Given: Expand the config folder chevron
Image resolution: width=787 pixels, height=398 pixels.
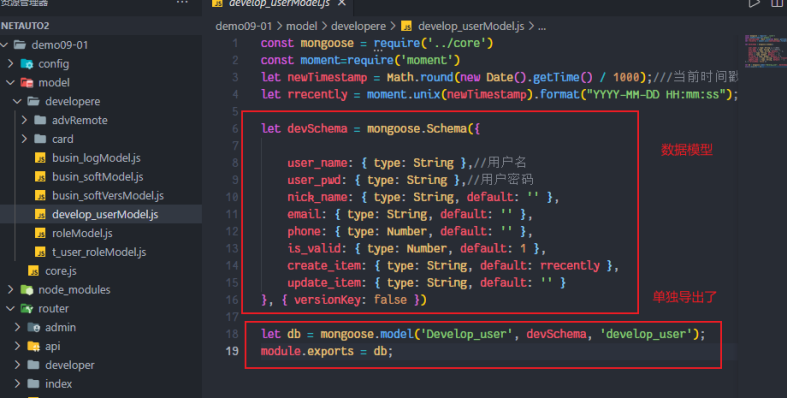Looking at the screenshot, I should [x=11, y=64].
